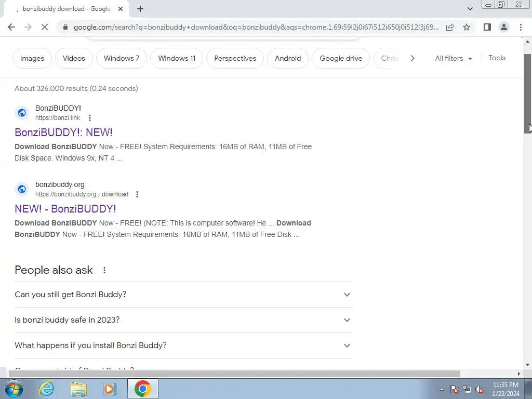Select the Google drive filter chip

[x=341, y=58]
